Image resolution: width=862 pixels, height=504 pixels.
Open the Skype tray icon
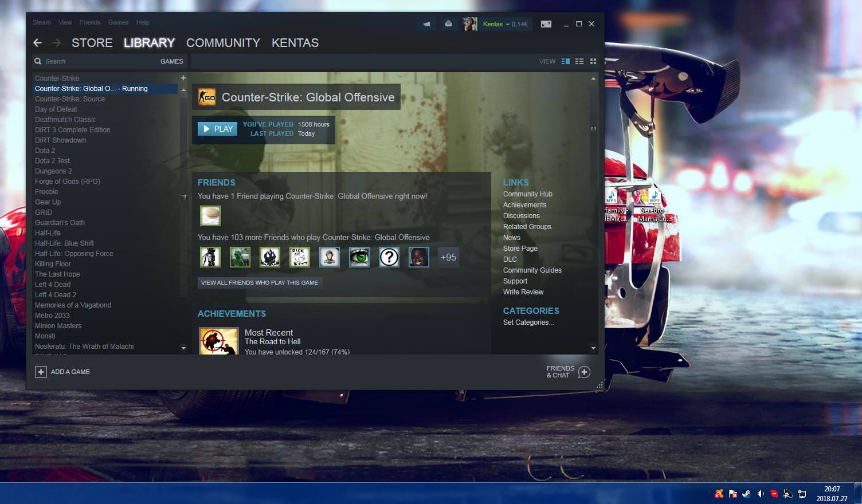click(x=774, y=494)
